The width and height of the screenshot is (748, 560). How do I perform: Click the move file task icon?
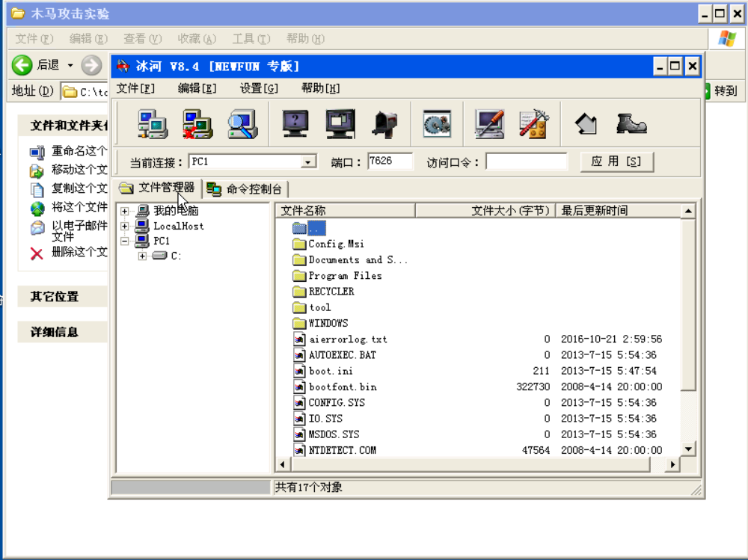(37, 170)
